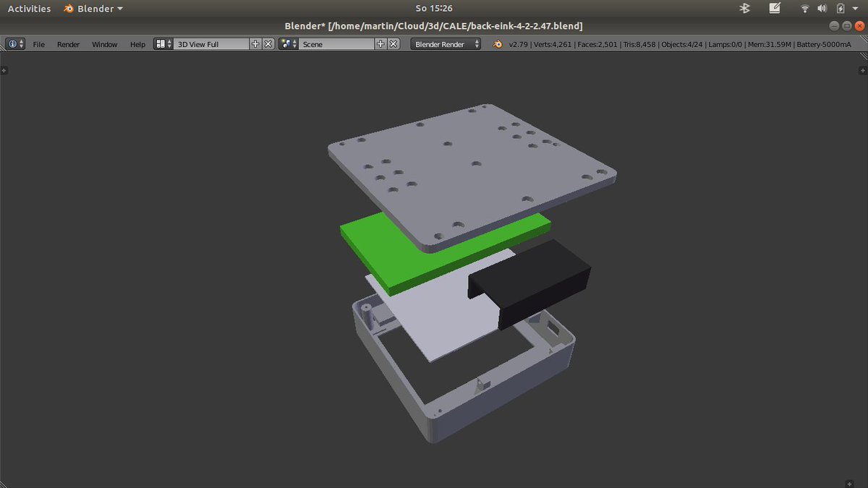Open the scene browser icon
The width and height of the screenshot is (868, 488).
coord(289,44)
